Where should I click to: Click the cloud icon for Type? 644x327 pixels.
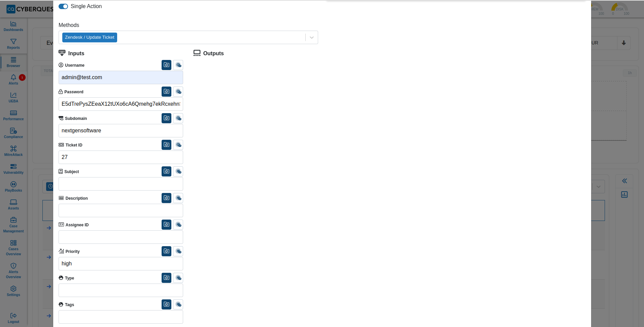[178, 278]
